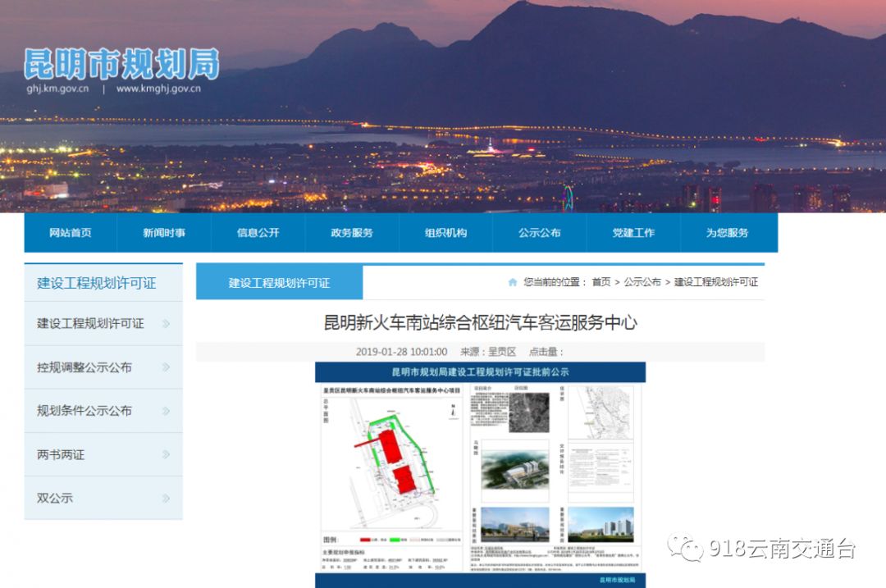Image resolution: width=886 pixels, height=588 pixels.
Task: Open the 为您服务 menu item
Action: (x=727, y=233)
